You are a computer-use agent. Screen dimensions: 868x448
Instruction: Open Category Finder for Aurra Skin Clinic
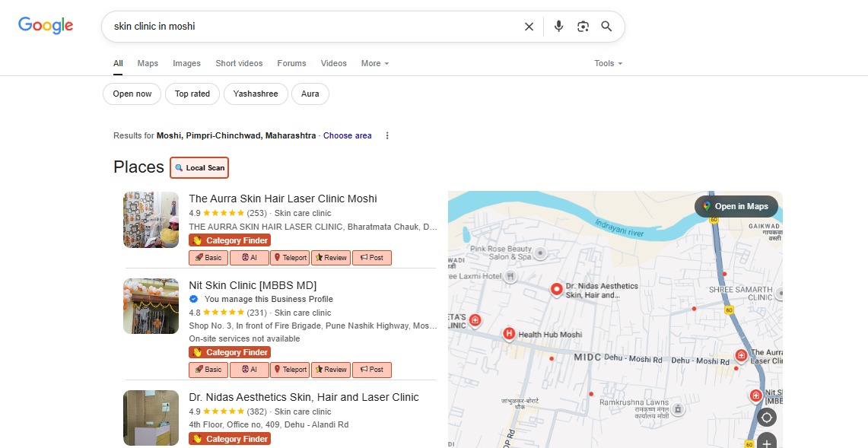click(230, 240)
